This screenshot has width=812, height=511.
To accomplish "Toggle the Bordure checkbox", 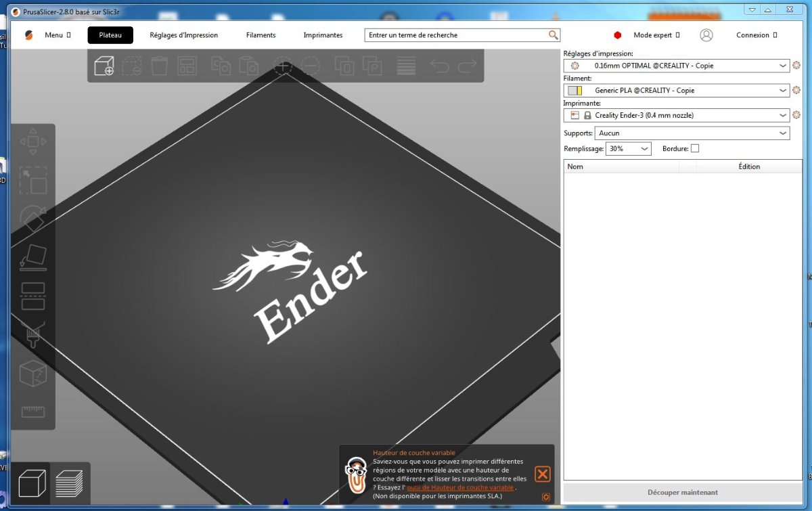I will point(695,148).
